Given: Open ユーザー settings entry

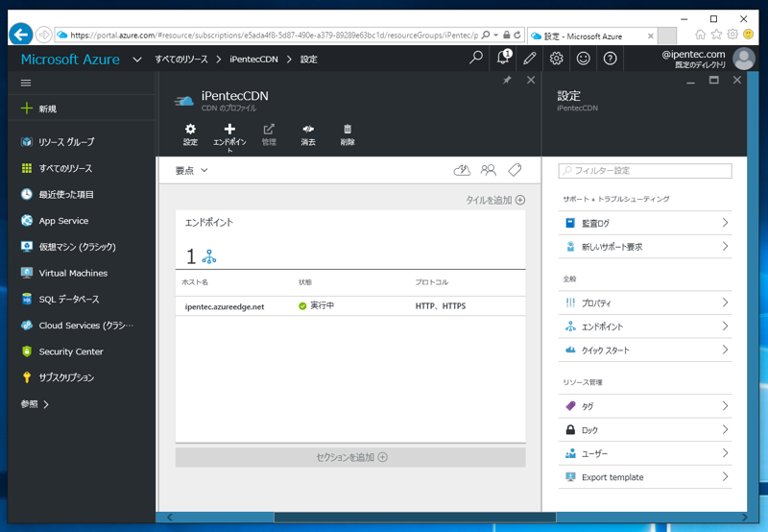Looking at the screenshot, I should (x=645, y=453).
